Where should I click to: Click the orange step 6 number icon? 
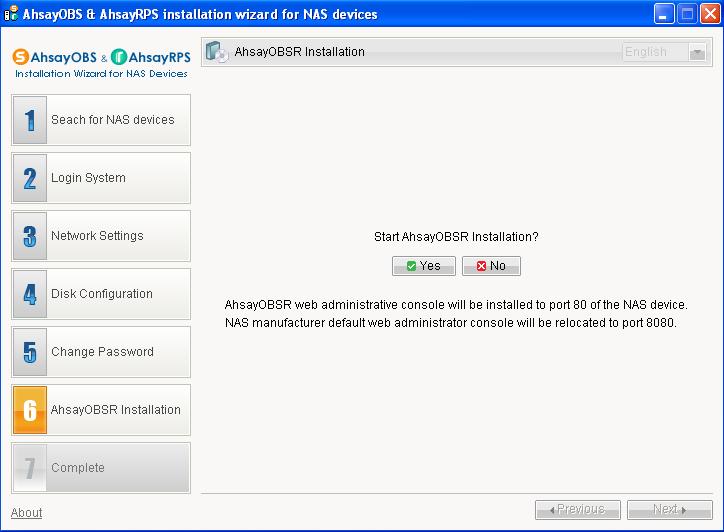pos(30,410)
